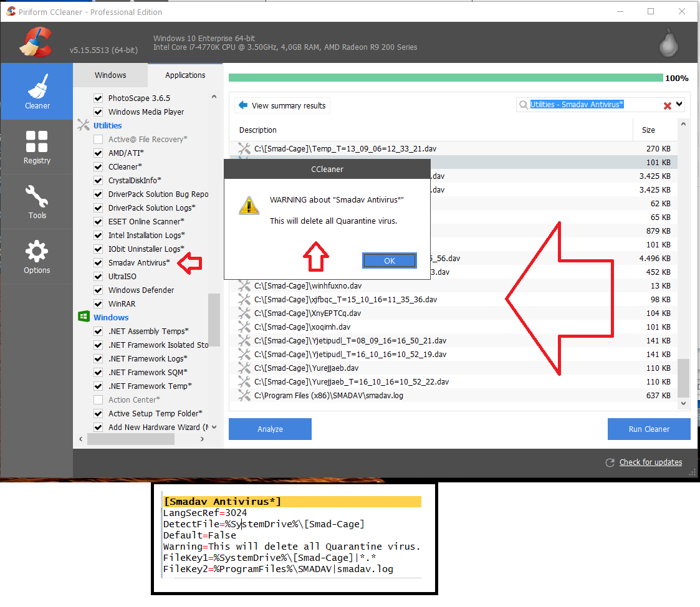The image size is (700, 607).
Task: Toggle the AMD/ATI* checkbox
Action: click(x=98, y=153)
